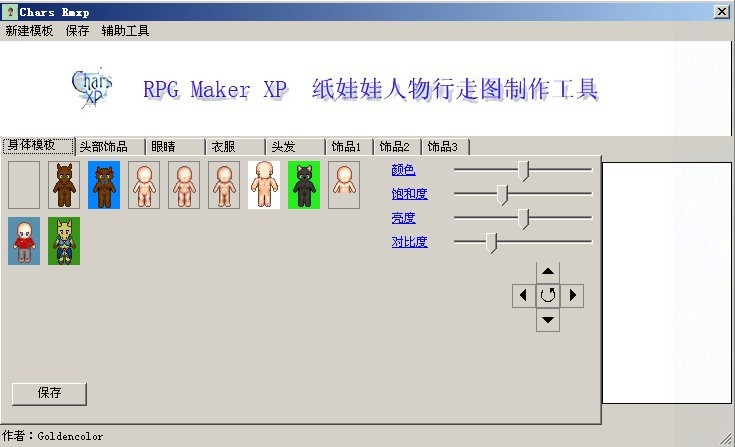Click the Chars XP logo image
The width and height of the screenshot is (735, 447).
coord(92,88)
